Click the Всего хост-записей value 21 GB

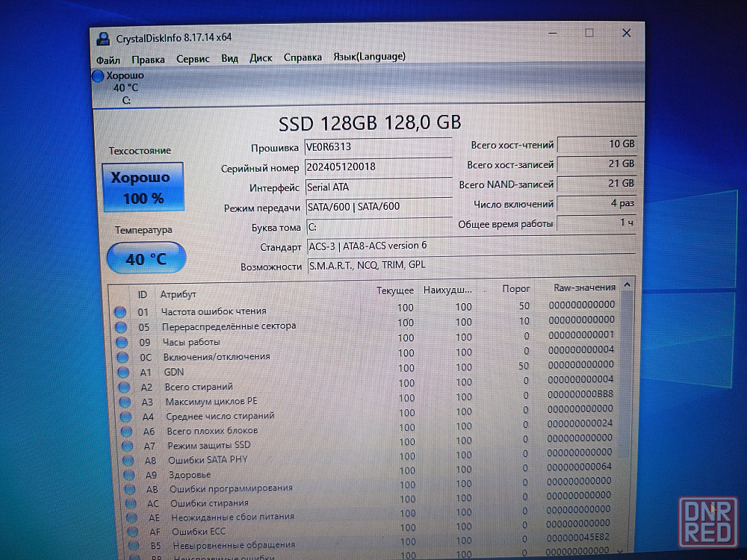pyautogui.click(x=597, y=164)
